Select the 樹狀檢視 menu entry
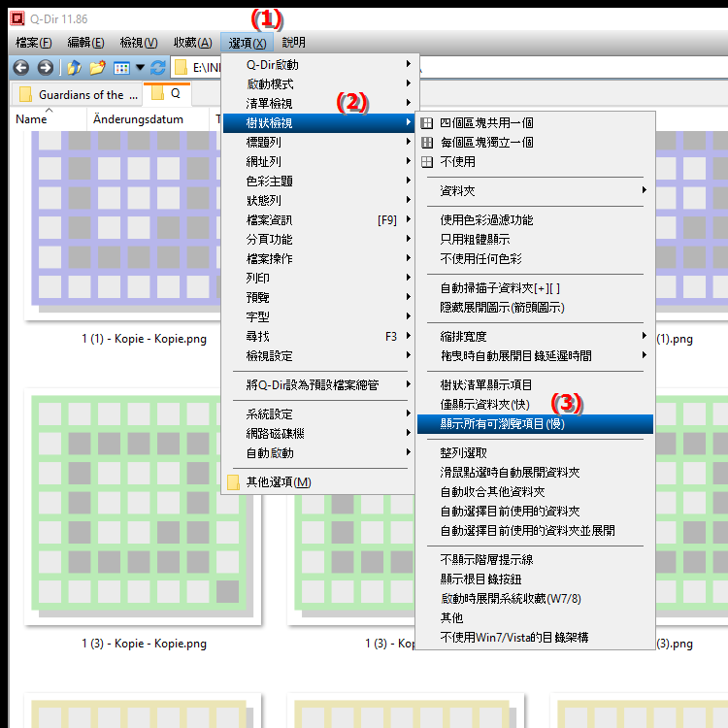728x728 pixels. pyautogui.click(x=320, y=123)
